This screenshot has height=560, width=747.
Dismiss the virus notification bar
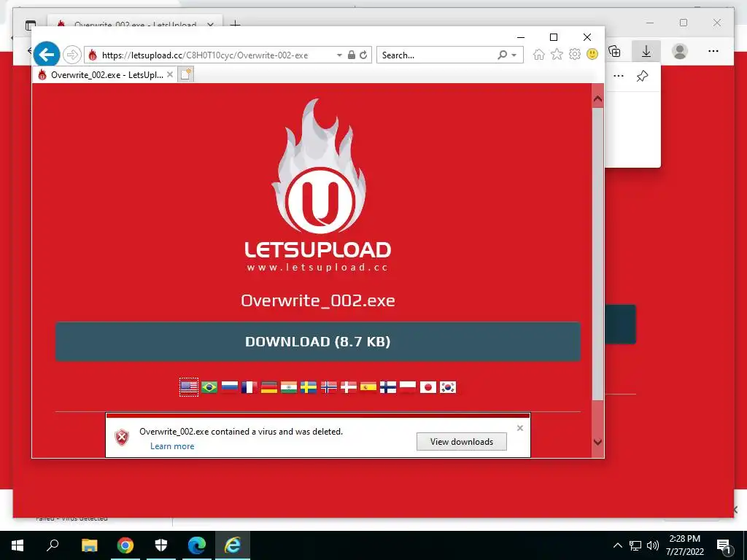[x=519, y=428]
